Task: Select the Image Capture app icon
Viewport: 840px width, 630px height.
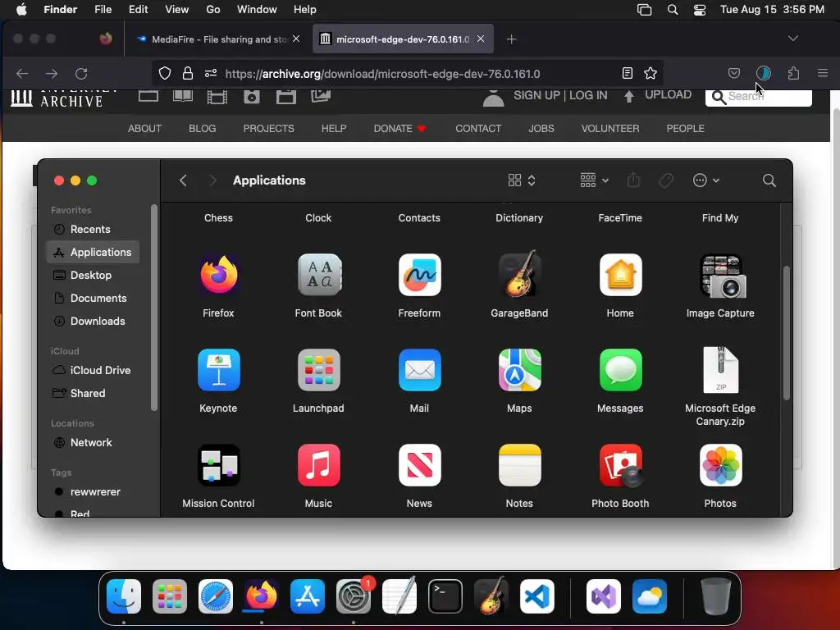Action: pos(721,276)
